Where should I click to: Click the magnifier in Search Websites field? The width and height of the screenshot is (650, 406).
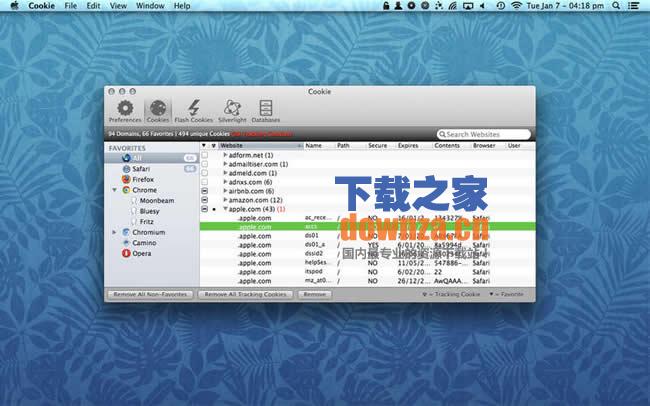(442, 134)
